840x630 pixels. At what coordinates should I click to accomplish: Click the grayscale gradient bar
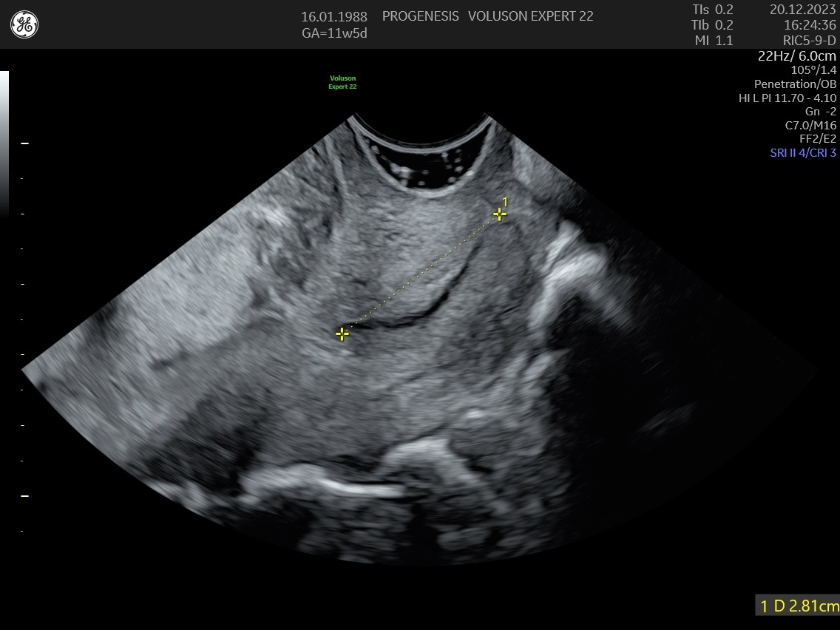click(4, 140)
